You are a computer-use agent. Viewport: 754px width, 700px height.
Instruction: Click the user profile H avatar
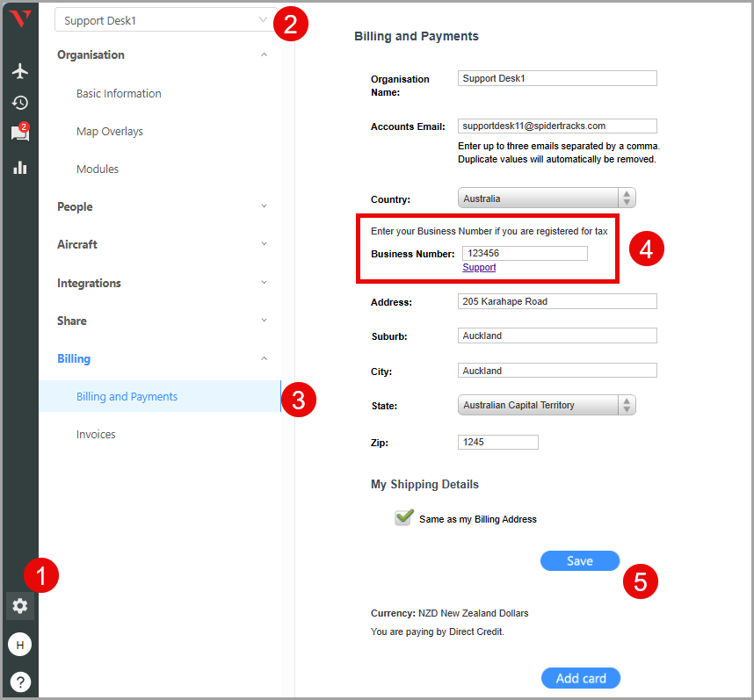pyautogui.click(x=19, y=645)
